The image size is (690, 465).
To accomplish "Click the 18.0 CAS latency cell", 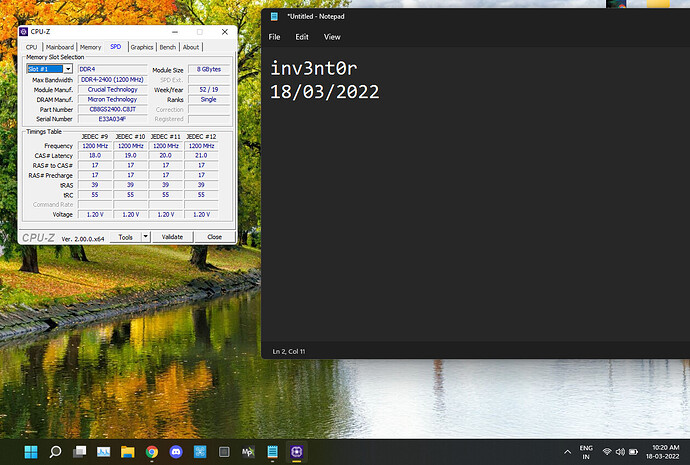I will 95,155.
